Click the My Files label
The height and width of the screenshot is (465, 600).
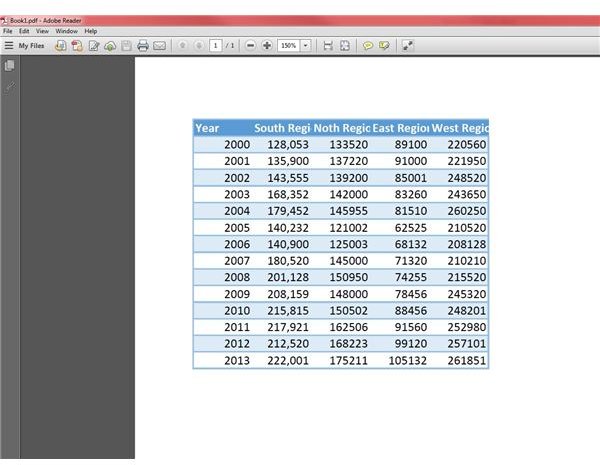31,46
